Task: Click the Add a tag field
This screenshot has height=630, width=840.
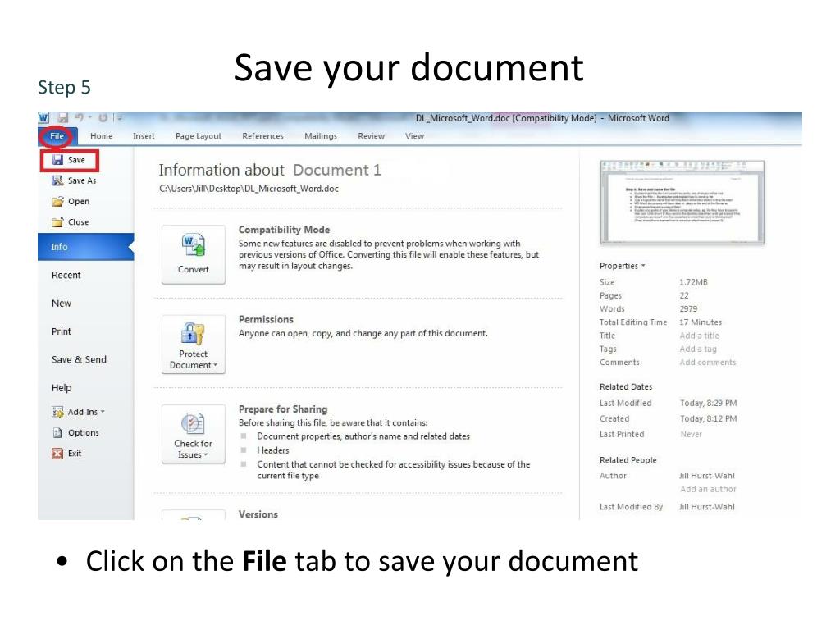Action: click(x=698, y=349)
